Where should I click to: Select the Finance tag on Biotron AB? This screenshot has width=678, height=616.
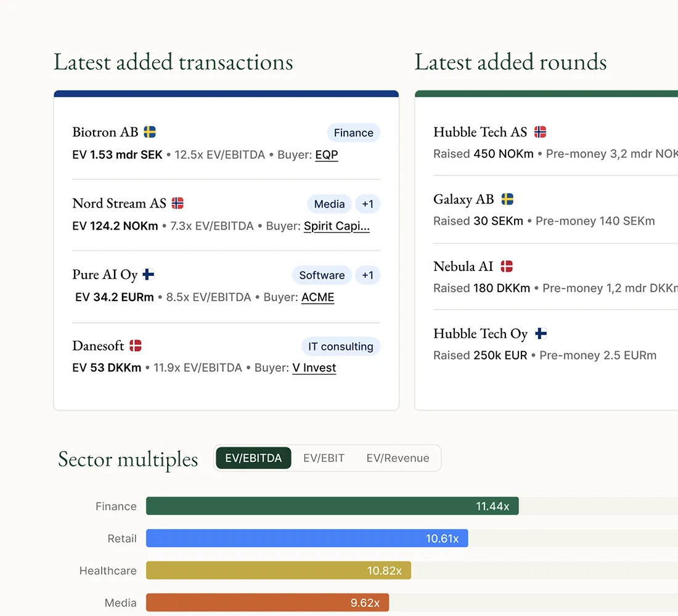(x=353, y=132)
